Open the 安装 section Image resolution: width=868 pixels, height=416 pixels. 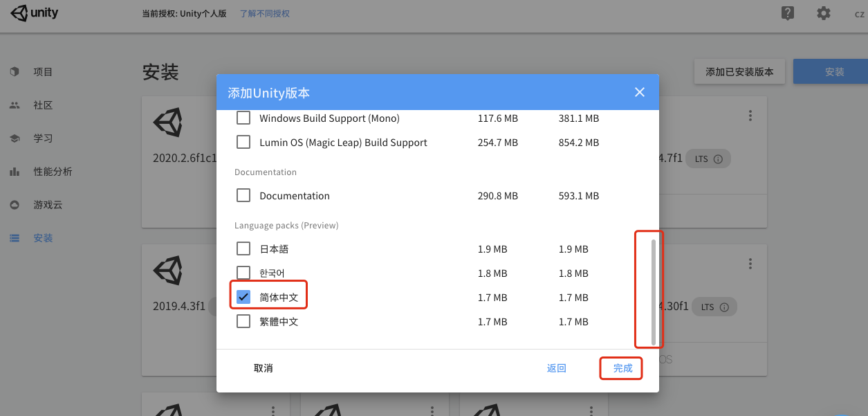click(x=43, y=238)
